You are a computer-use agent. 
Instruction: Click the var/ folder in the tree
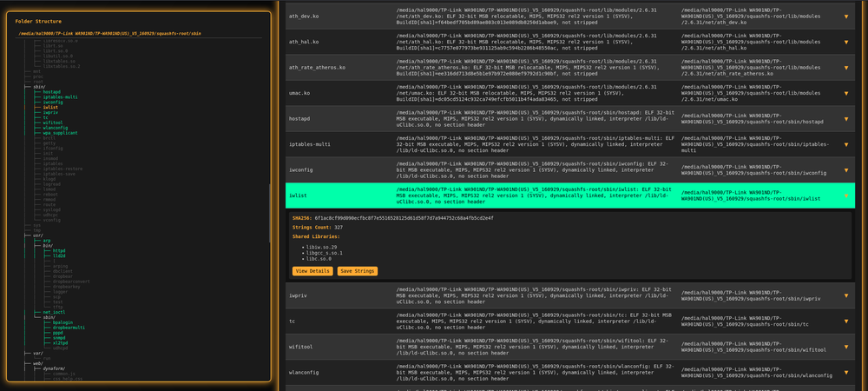37,354
